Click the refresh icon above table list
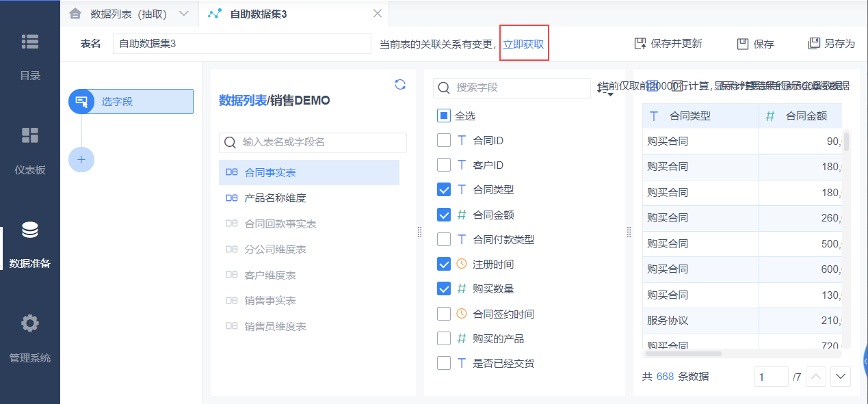This screenshot has width=868, height=404. point(400,85)
